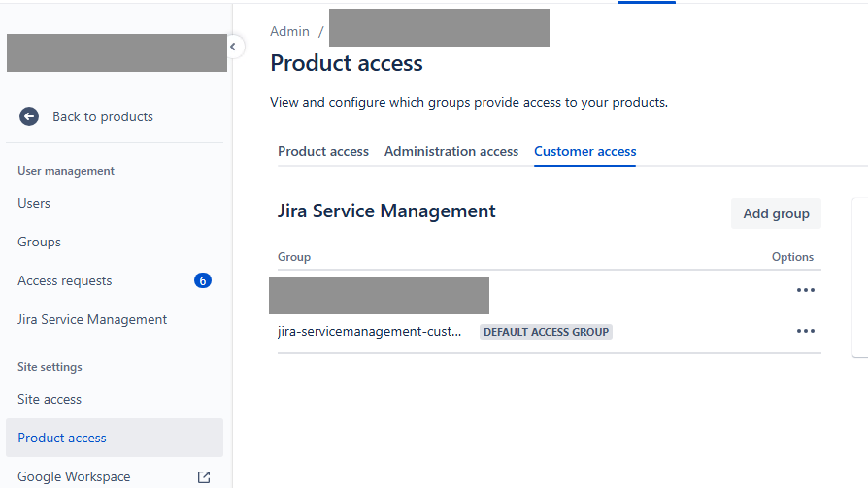Open Groups in the sidebar

click(115, 242)
